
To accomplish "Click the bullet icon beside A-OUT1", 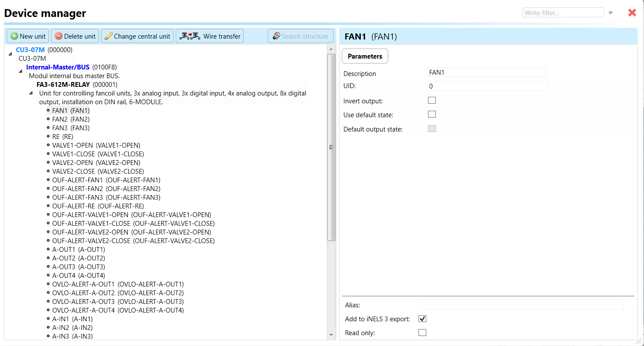I will 48,249.
